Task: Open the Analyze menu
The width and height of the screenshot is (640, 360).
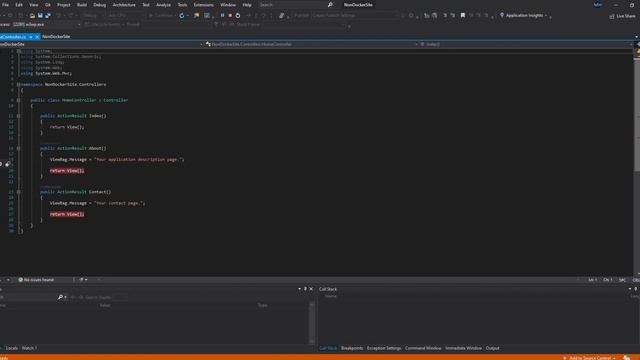Action: 163,5
